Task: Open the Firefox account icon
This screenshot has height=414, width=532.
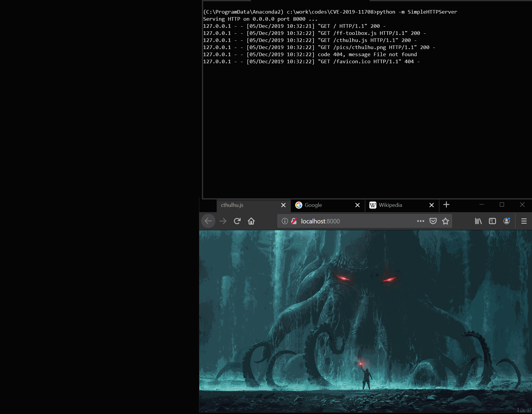Action: click(x=507, y=221)
